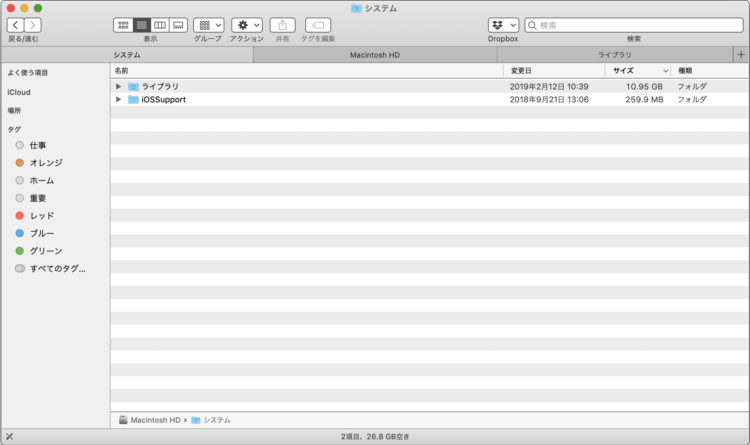750x445 pixels.
Task: Expand the iOSSupport folder triangle
Action: point(119,100)
